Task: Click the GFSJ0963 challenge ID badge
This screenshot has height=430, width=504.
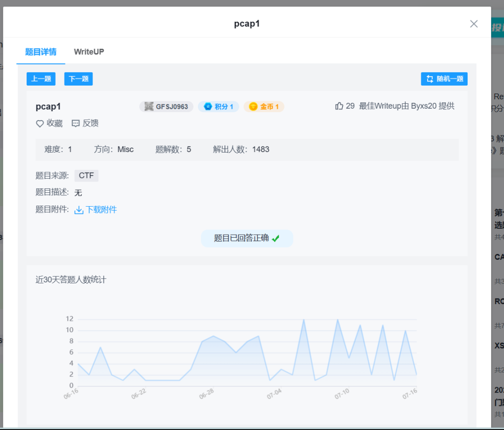Action: 166,106
